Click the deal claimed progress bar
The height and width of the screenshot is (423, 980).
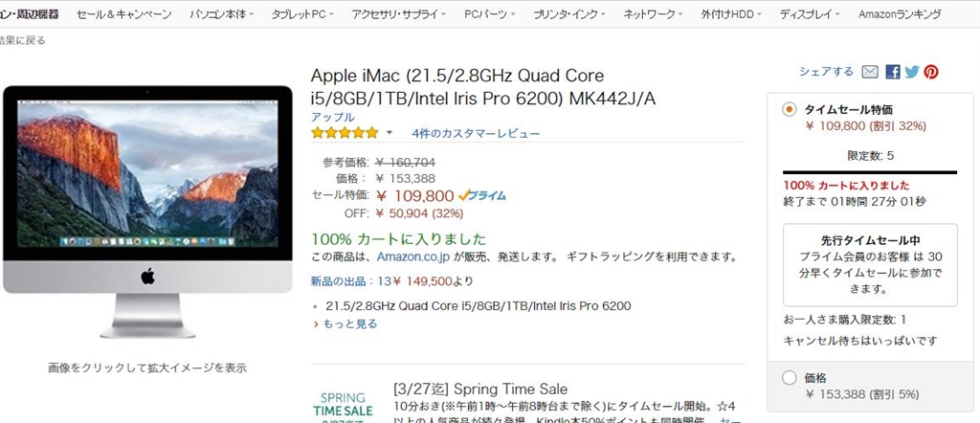(869, 171)
